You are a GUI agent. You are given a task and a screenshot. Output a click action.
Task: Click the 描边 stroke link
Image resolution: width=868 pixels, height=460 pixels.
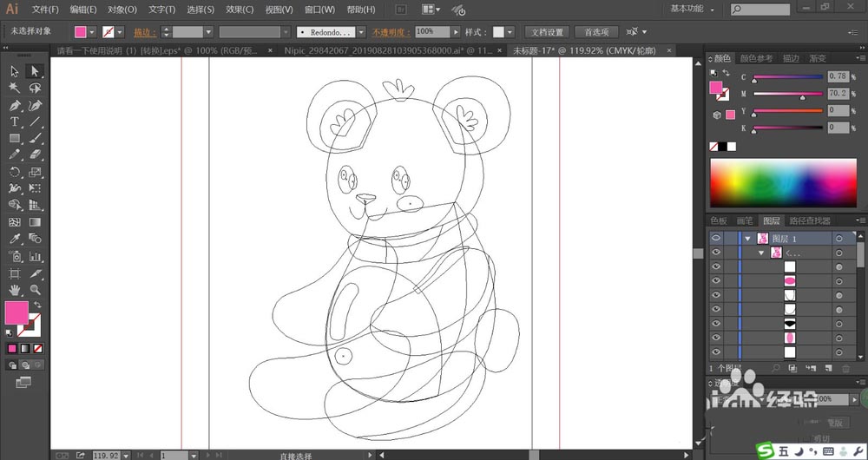click(144, 33)
